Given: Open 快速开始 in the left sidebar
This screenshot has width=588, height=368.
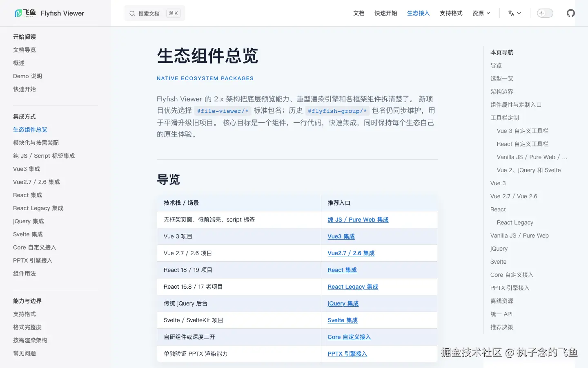Looking at the screenshot, I should (24, 89).
